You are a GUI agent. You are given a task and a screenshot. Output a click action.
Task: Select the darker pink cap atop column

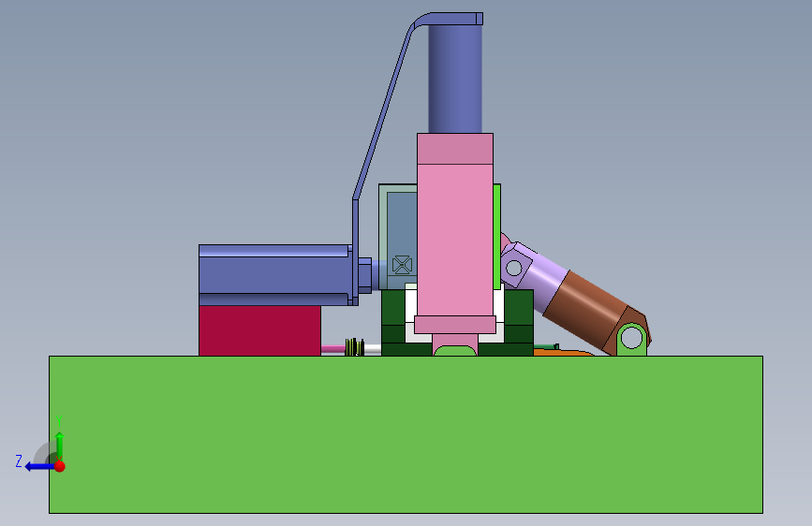pos(454,149)
